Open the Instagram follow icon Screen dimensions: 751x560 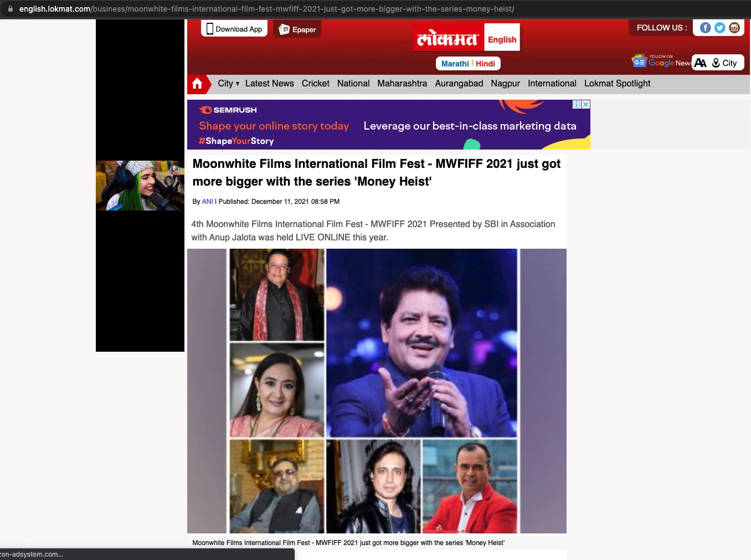click(734, 28)
